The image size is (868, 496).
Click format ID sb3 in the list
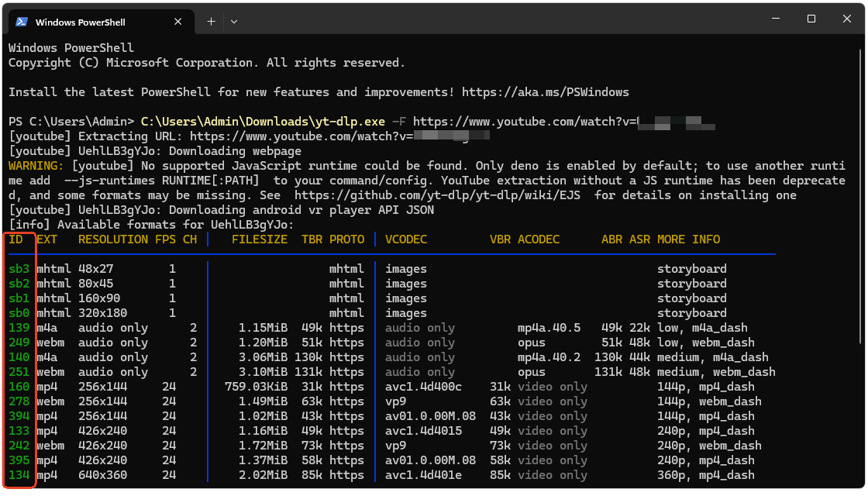[19, 269]
